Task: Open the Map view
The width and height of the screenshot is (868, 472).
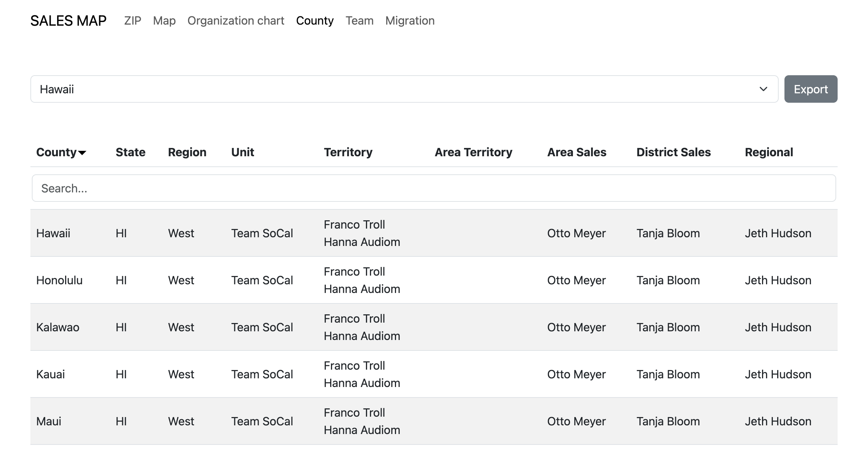Action: click(x=164, y=21)
